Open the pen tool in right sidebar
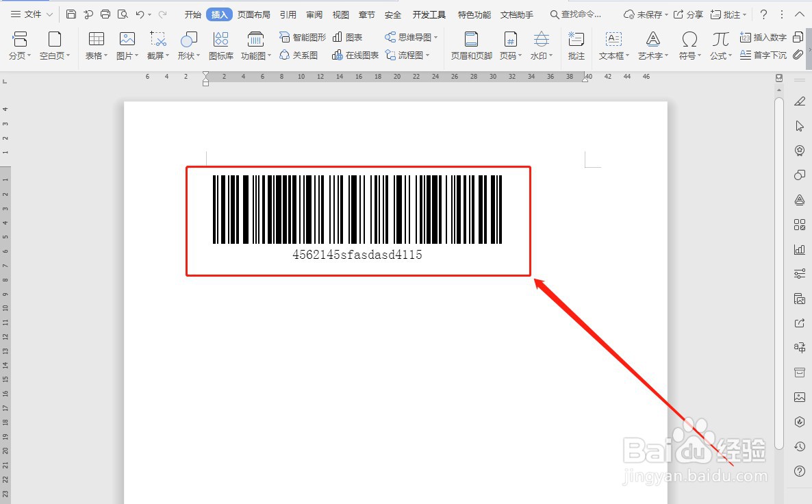Image resolution: width=812 pixels, height=504 pixels. point(800,101)
